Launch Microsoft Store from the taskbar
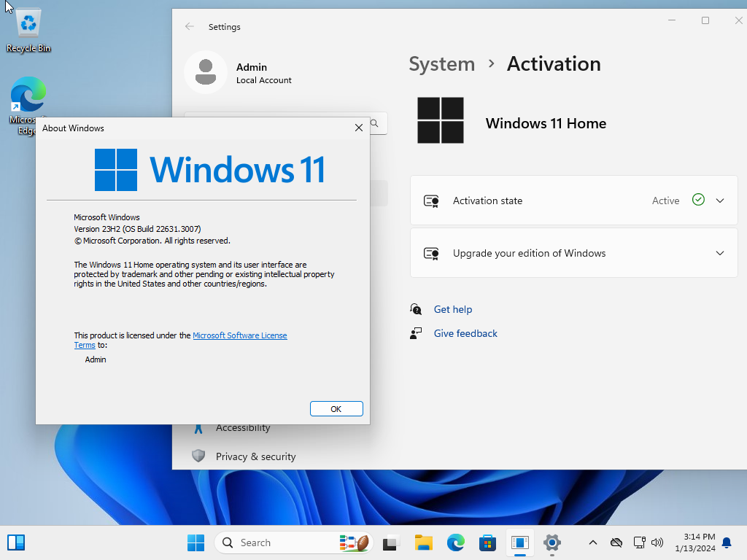The width and height of the screenshot is (747, 560). click(487, 542)
